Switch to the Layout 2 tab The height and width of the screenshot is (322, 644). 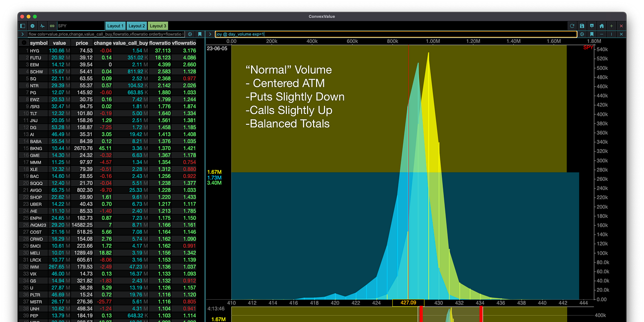point(136,26)
